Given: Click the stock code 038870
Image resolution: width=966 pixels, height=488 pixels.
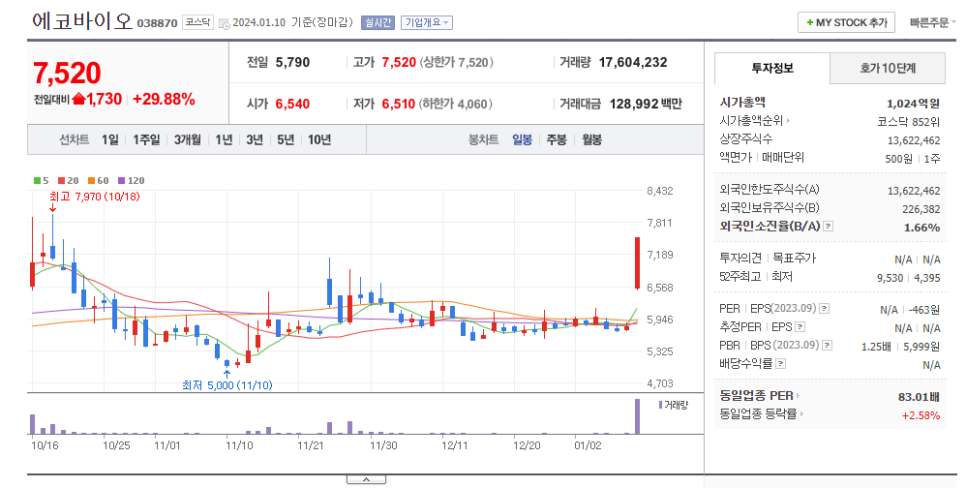Looking at the screenshot, I should 157,23.
